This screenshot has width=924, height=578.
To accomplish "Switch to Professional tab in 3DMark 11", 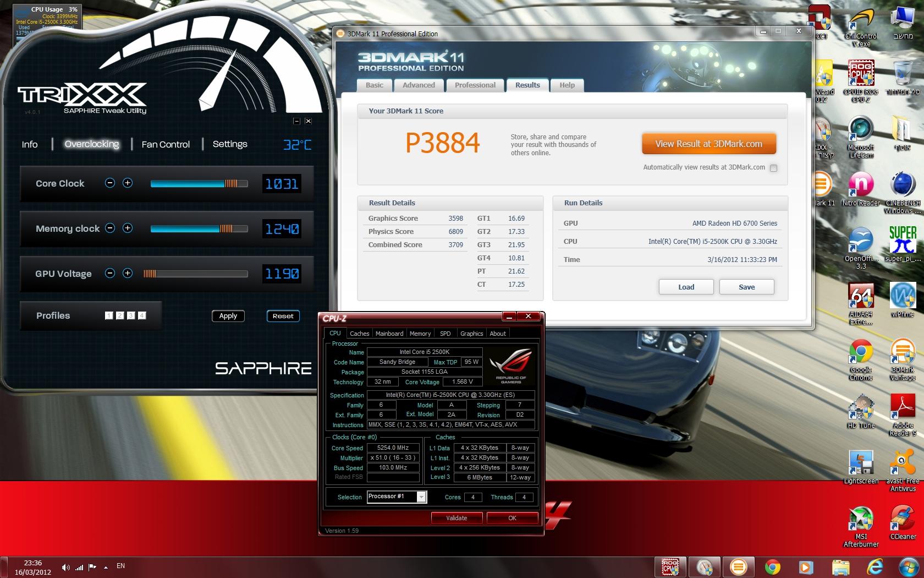I will click(x=475, y=85).
